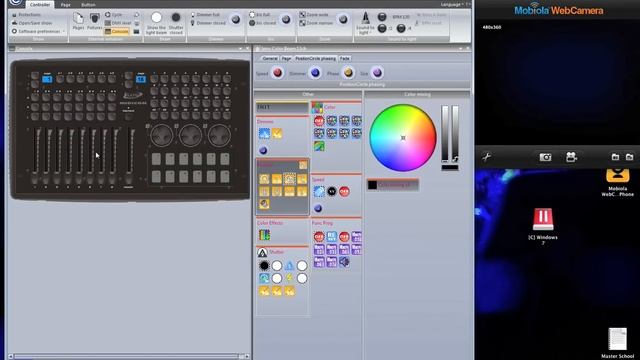Image resolution: width=640 pixels, height=360 pixels.
Task: Click the center of the color wheel
Action: (403, 138)
